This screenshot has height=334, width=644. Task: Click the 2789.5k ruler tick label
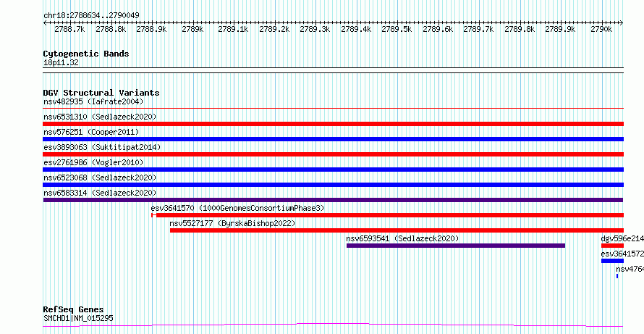click(397, 30)
